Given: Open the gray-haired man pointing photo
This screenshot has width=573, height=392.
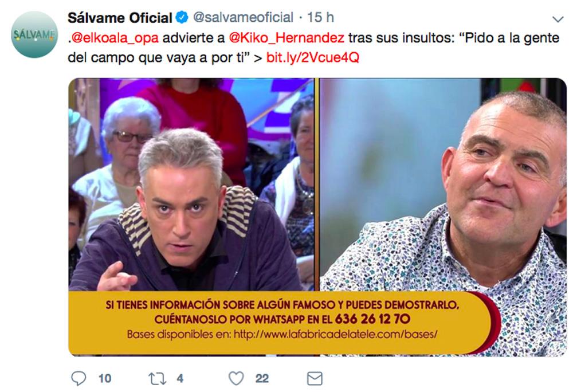Looking at the screenshot, I should [192, 185].
